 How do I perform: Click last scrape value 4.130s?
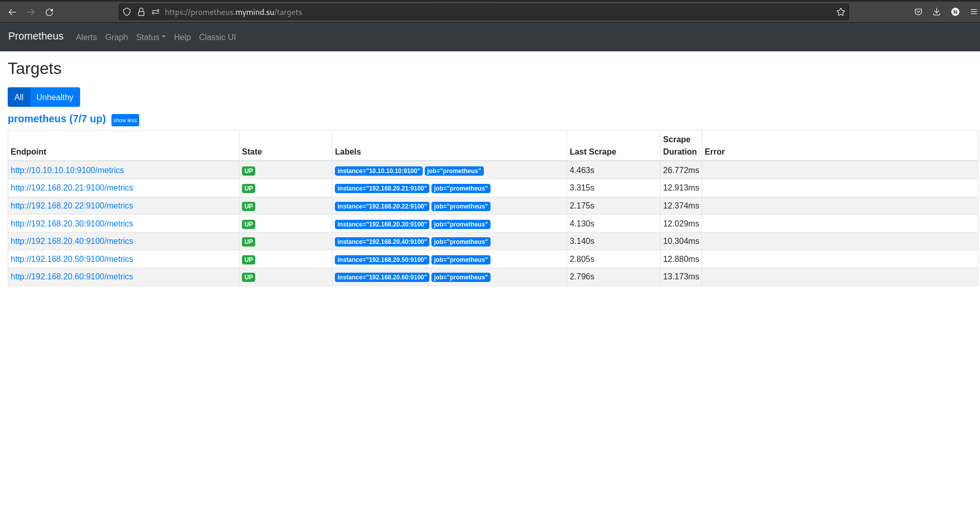(582, 223)
